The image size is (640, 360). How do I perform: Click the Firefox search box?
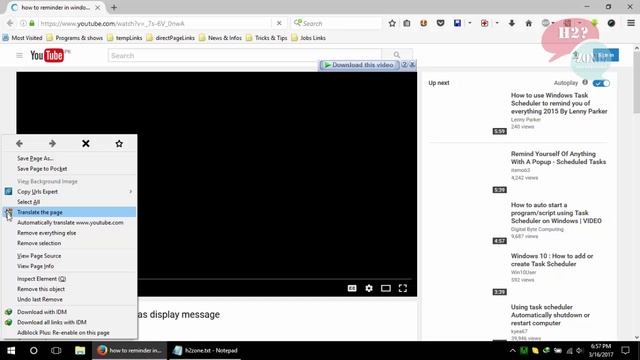pos(336,23)
